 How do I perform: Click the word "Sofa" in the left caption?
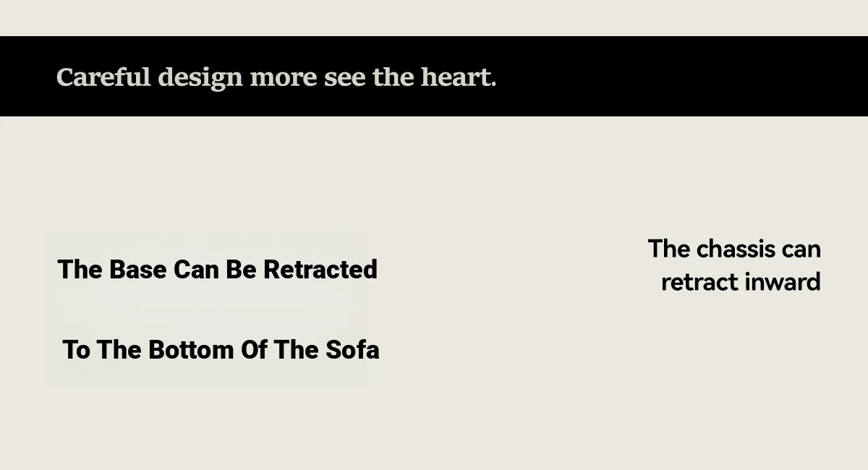352,350
